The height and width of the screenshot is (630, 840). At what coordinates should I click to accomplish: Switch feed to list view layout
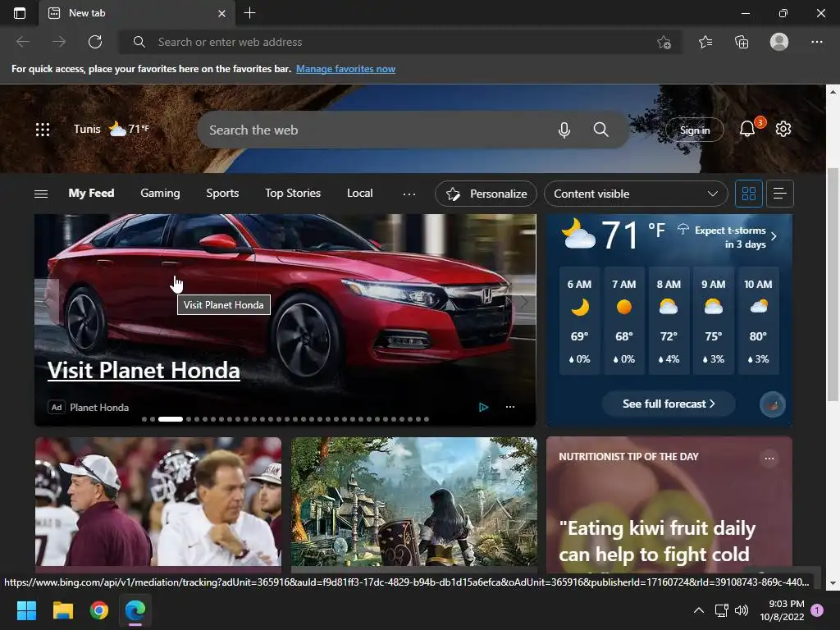pyautogui.click(x=780, y=194)
